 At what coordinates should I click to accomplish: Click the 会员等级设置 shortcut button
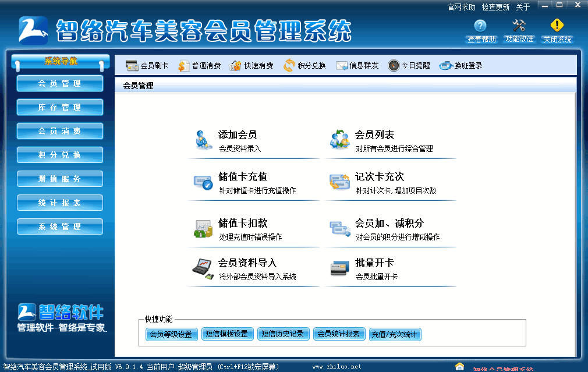171,334
